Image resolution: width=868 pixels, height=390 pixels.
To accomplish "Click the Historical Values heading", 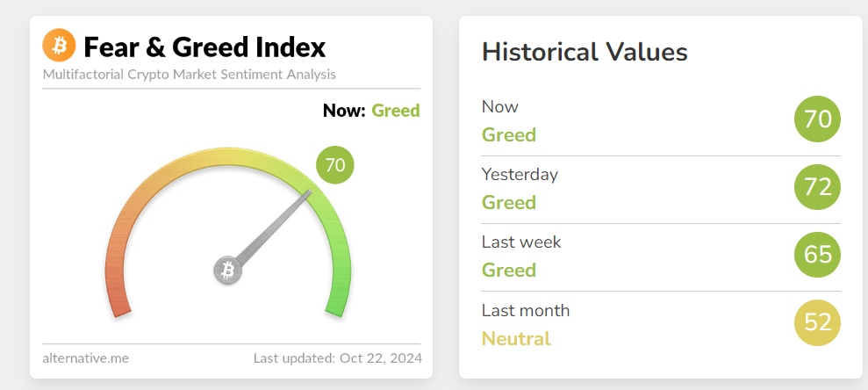I will point(585,52).
